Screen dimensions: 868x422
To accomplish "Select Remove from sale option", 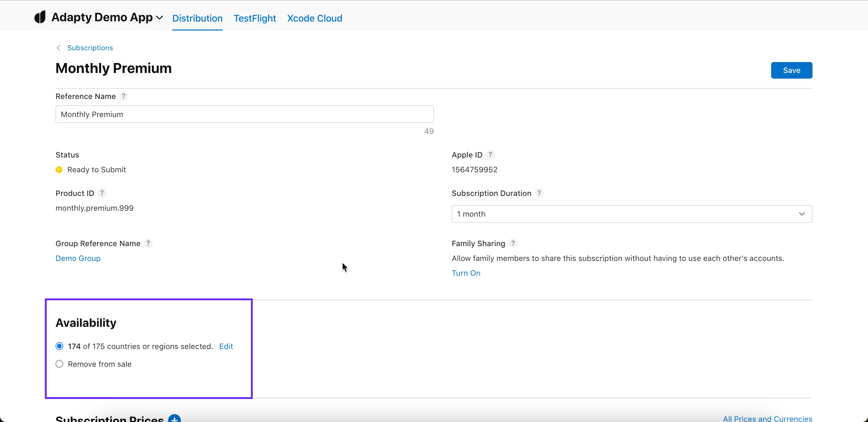I will coord(59,364).
